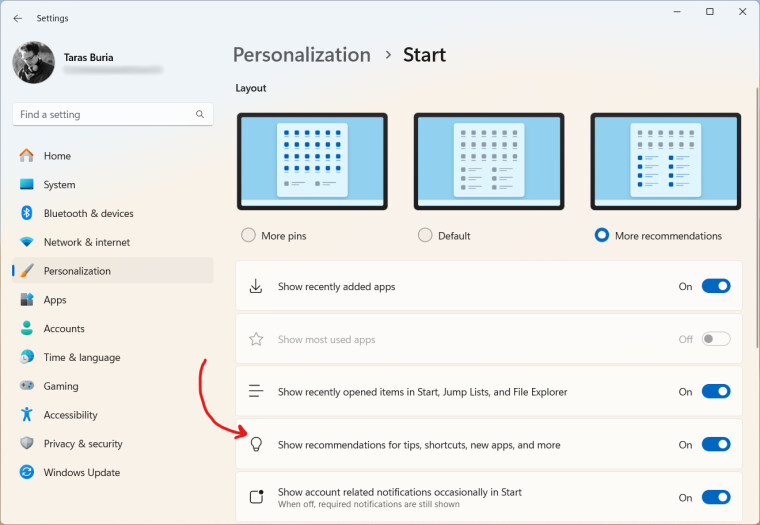
Task: Click the Privacy & security shield icon
Action: point(26,444)
